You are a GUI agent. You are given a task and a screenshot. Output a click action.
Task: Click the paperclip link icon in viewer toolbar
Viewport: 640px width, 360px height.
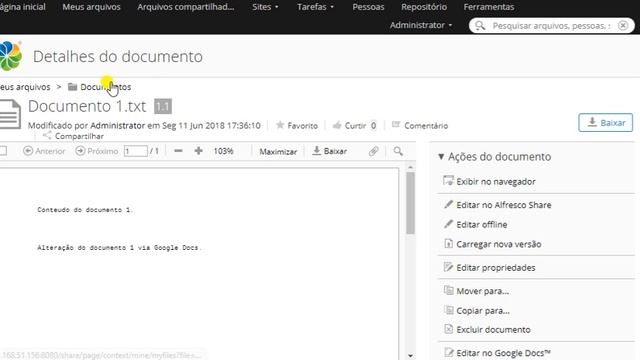click(x=373, y=151)
